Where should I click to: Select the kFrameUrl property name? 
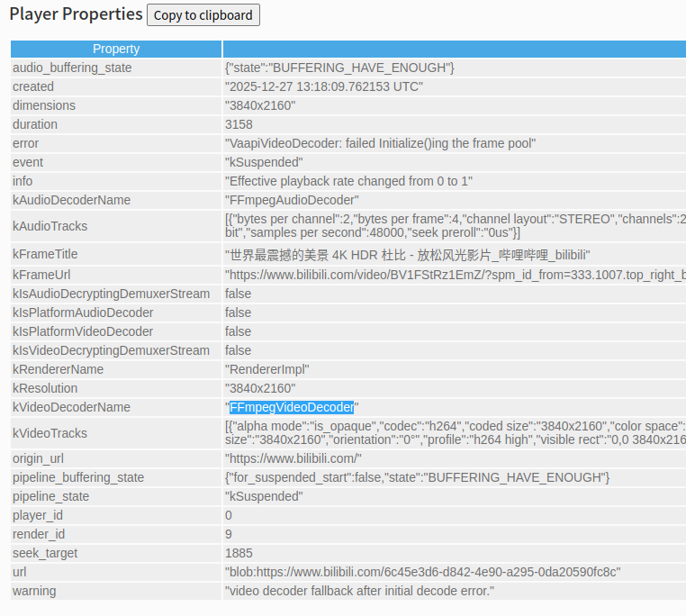41,275
